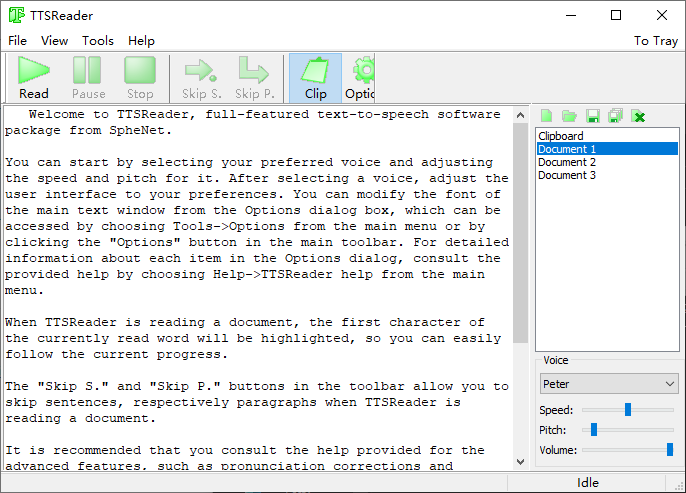The width and height of the screenshot is (686, 493).
Task: Open the File menu
Action: 17,41
